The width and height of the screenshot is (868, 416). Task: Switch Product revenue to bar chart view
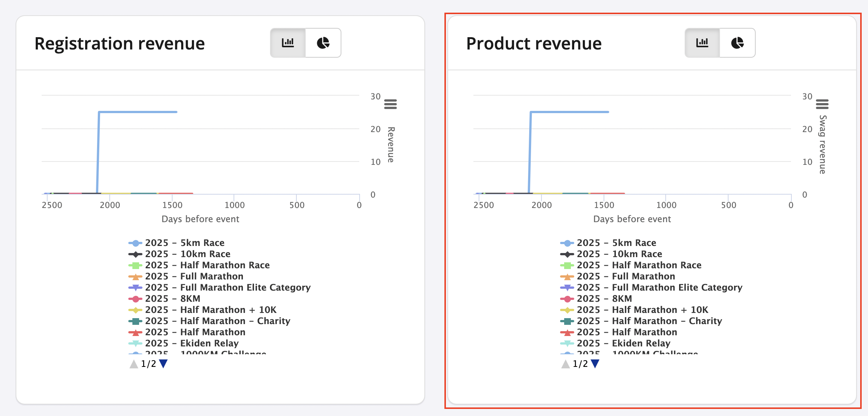pos(702,43)
